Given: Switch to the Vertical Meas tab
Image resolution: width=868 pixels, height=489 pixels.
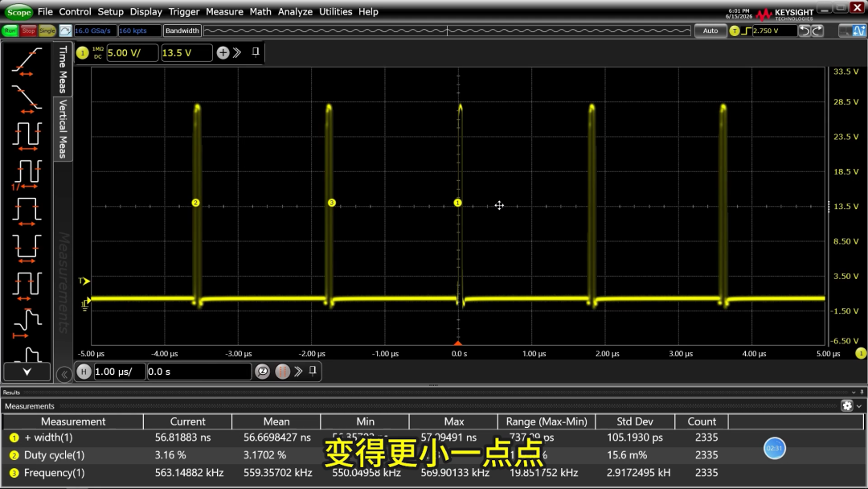Looking at the screenshot, I should point(63,129).
